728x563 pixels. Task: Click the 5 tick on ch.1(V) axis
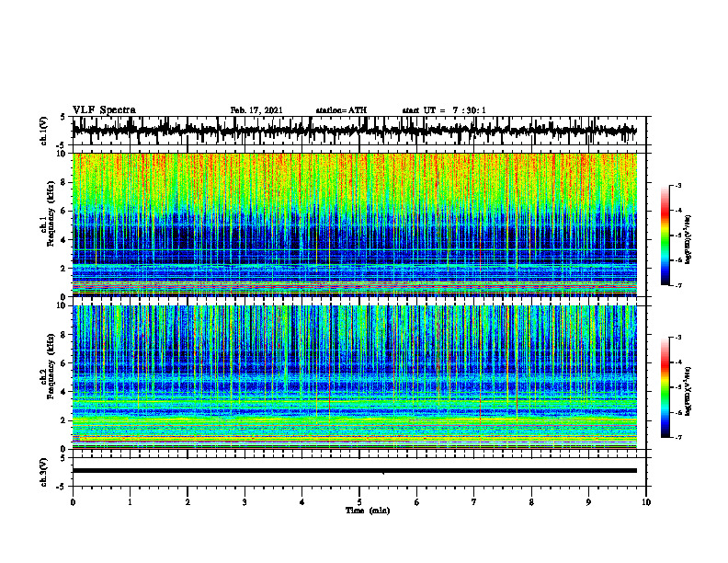(63, 117)
